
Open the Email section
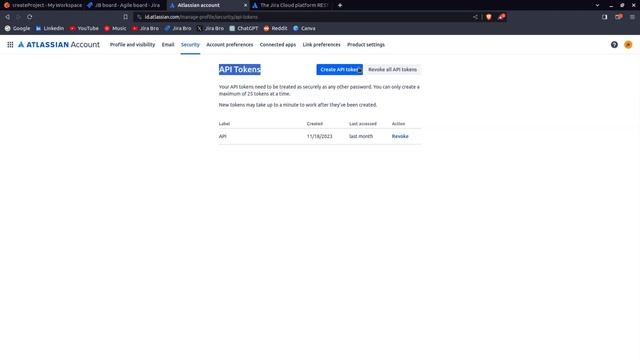(x=168, y=44)
